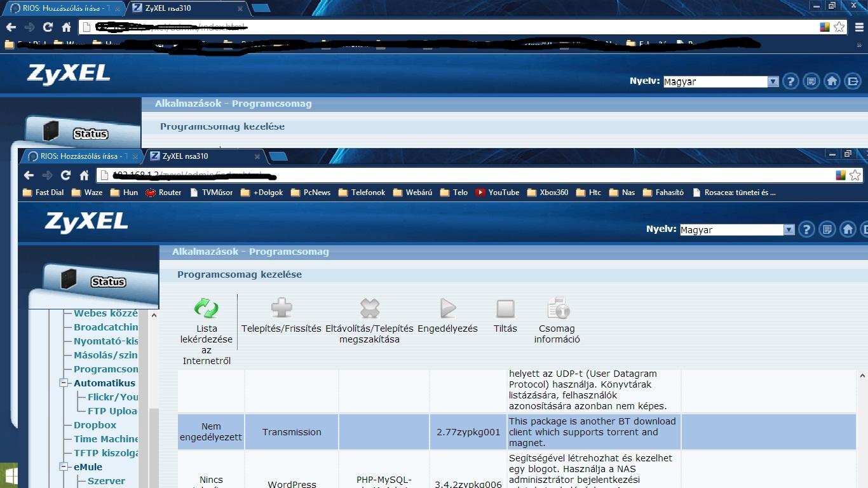Open a new tab in front browser
Image resolution: width=868 pixels, height=488 pixels.
[278, 156]
